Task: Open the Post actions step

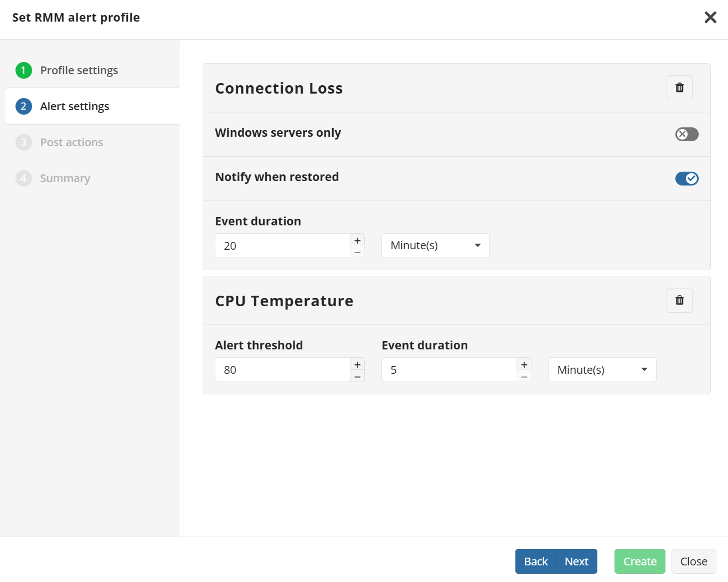Action: (60, 142)
